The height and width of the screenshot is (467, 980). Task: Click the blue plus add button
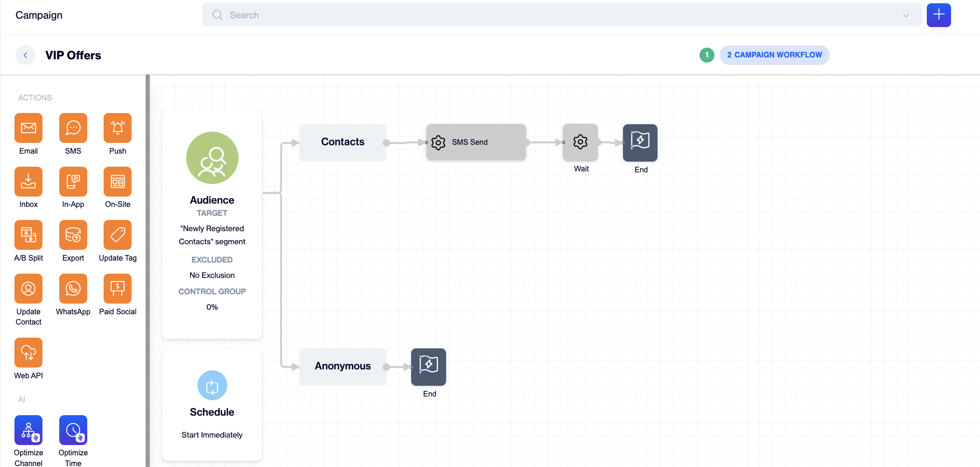(x=939, y=15)
